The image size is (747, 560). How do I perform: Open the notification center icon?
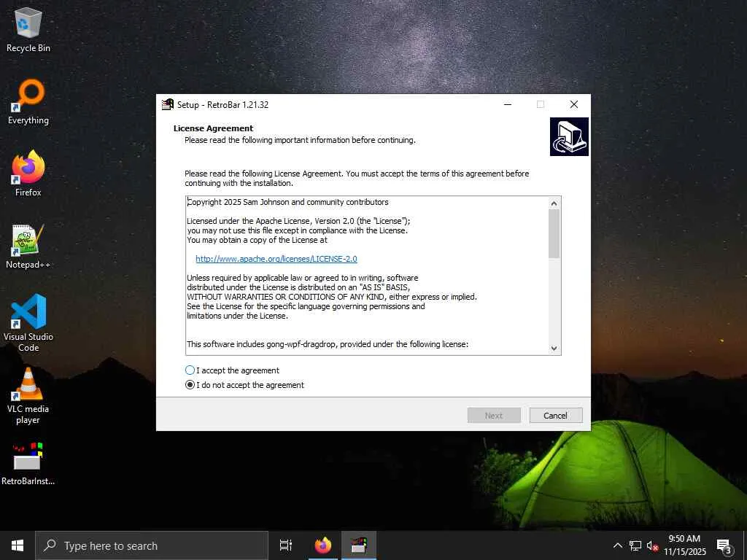coord(724,546)
